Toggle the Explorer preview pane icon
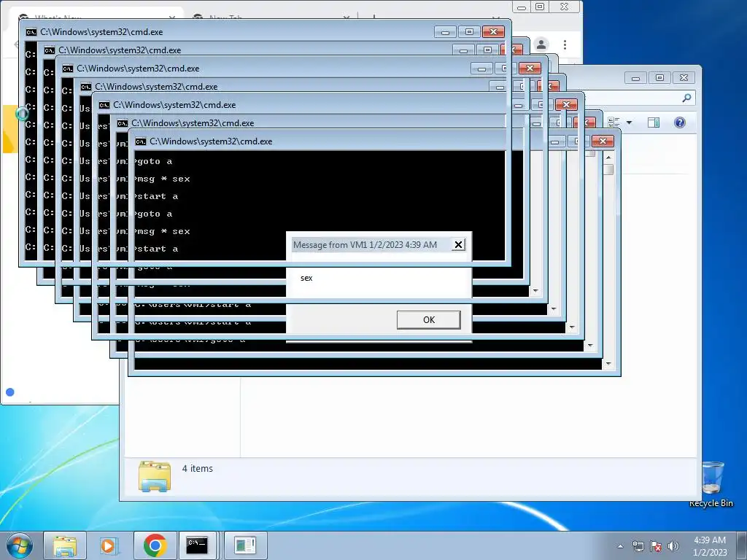747x560 pixels. point(654,122)
